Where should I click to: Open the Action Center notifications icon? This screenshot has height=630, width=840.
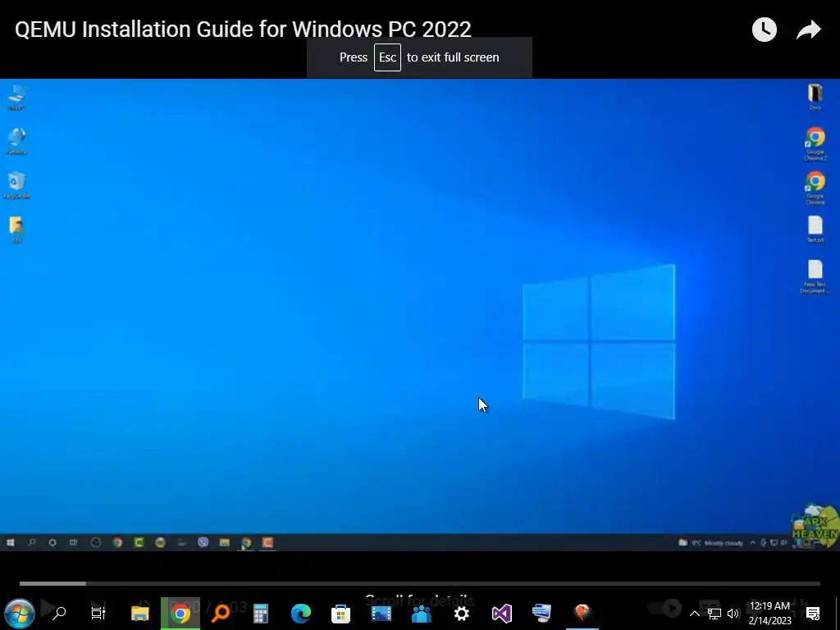point(813,614)
